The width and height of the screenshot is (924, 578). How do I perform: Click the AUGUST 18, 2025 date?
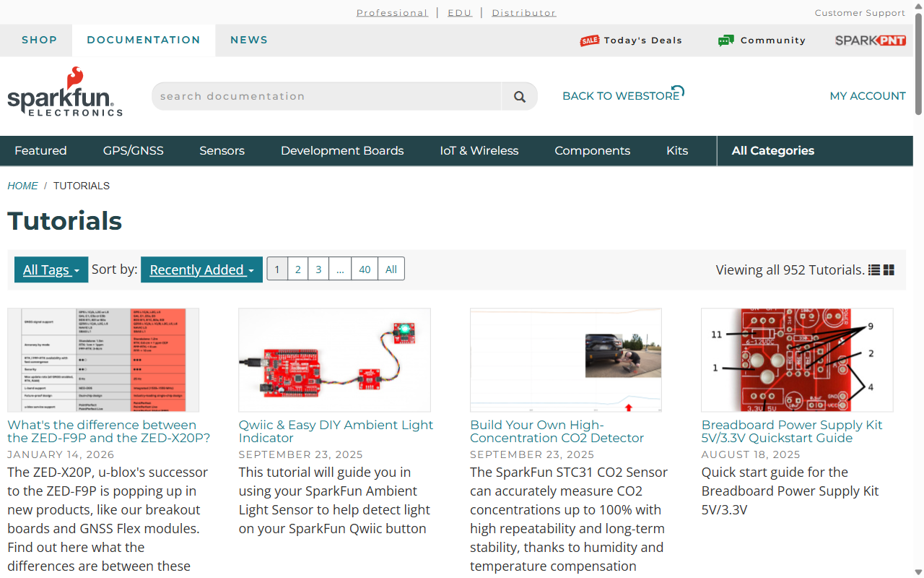click(x=751, y=454)
